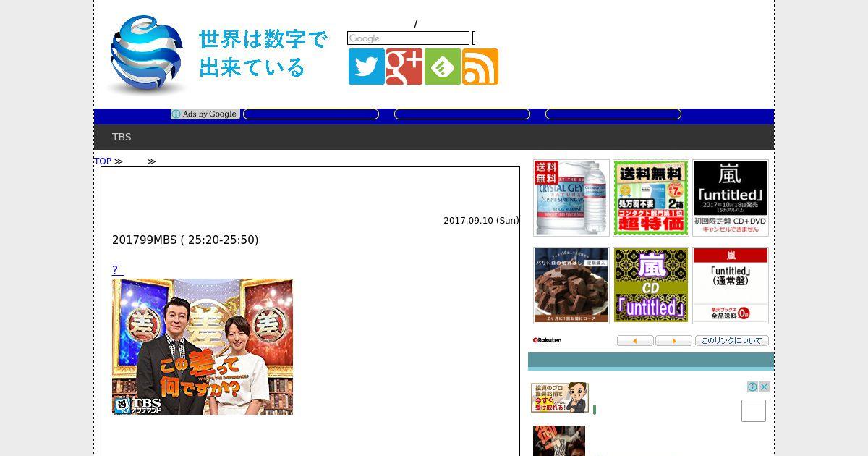Viewport: 868px width, 456px height.
Task: Click the blue globe site logo
Action: (x=147, y=55)
